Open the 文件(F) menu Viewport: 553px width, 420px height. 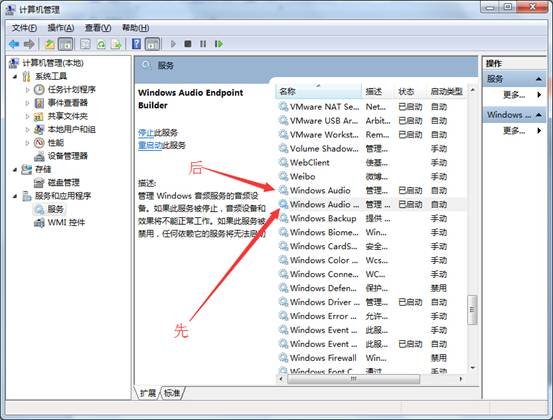[24, 28]
